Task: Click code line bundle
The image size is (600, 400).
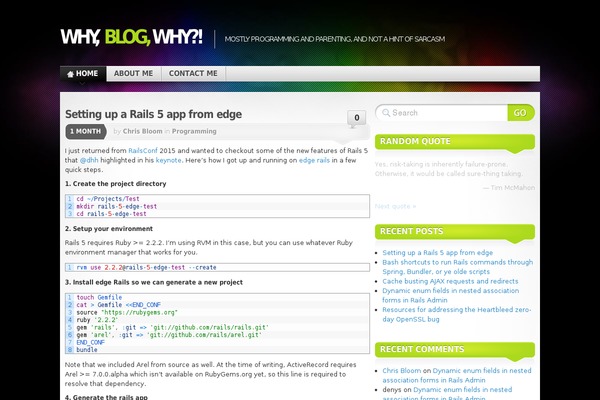Action: click(x=87, y=349)
